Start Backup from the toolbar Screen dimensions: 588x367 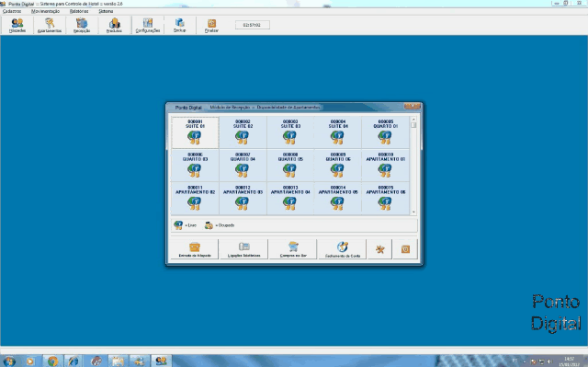[180, 25]
